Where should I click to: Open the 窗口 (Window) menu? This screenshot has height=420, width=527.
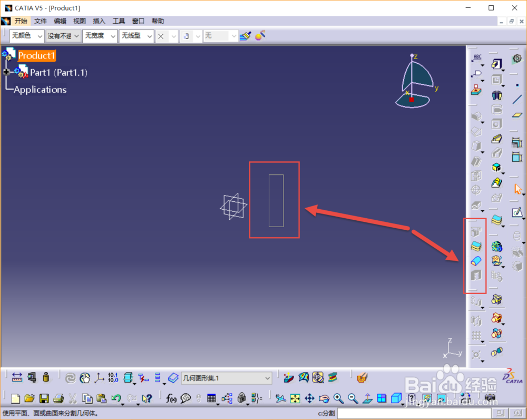coord(138,21)
